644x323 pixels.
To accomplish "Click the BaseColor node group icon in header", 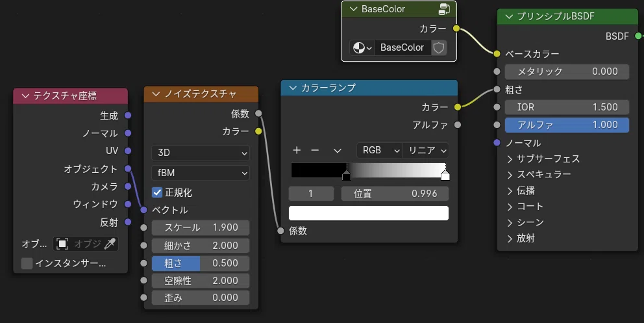I will click(444, 9).
